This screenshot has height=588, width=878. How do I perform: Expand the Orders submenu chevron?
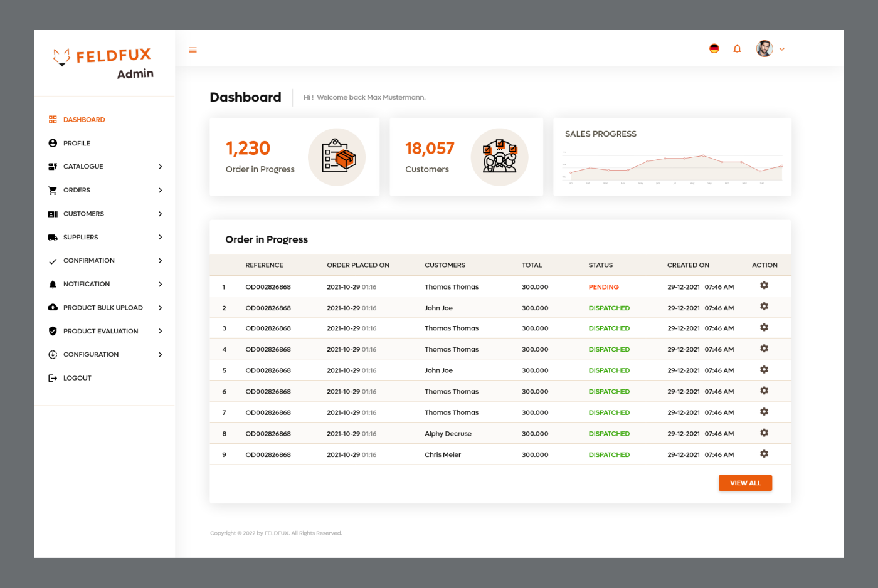[161, 191]
